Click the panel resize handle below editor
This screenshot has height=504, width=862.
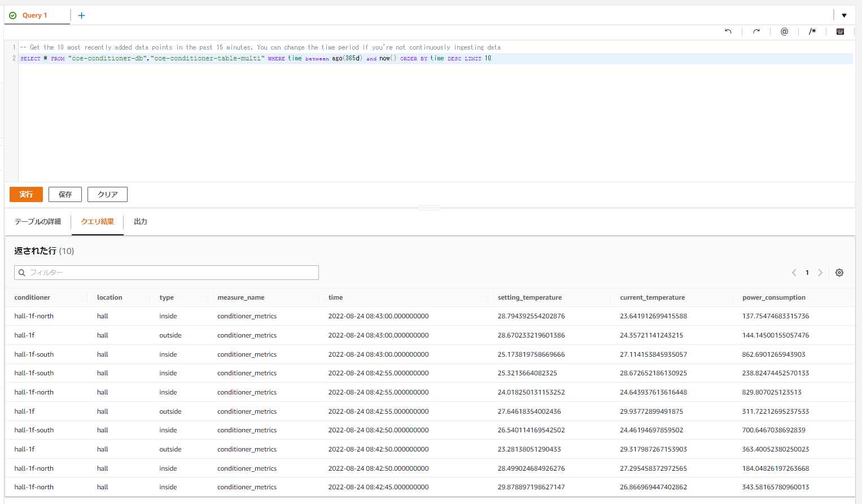click(430, 208)
